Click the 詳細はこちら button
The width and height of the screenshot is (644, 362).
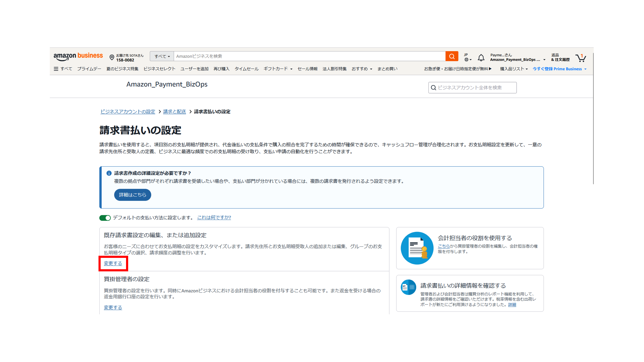pyautogui.click(x=132, y=195)
